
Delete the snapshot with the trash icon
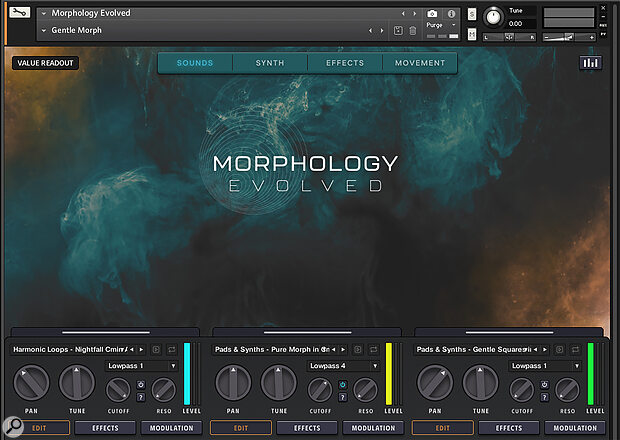[x=412, y=30]
